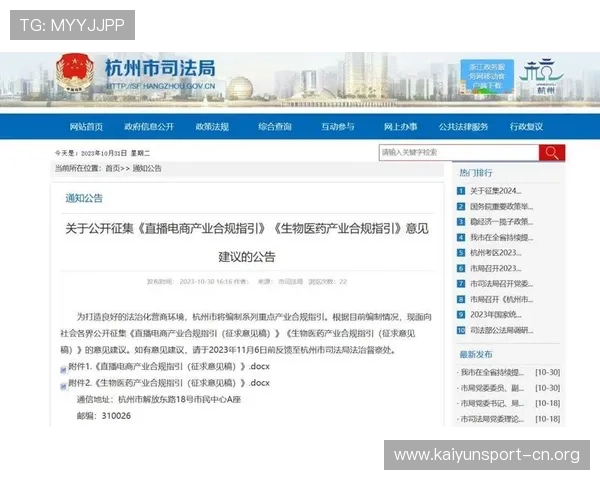The image size is (600, 480).
Task: Open hot ranking item 2023年国家统...
Action: (x=496, y=315)
